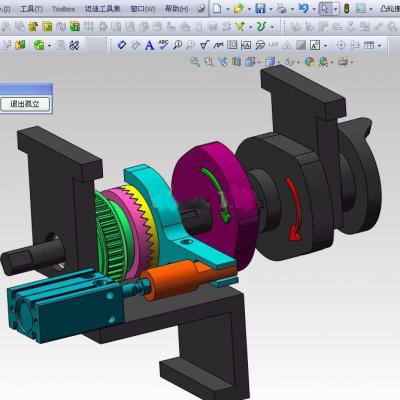The image size is (400, 400).
Task: Click the chain link icon
Action: (x=74, y=45)
